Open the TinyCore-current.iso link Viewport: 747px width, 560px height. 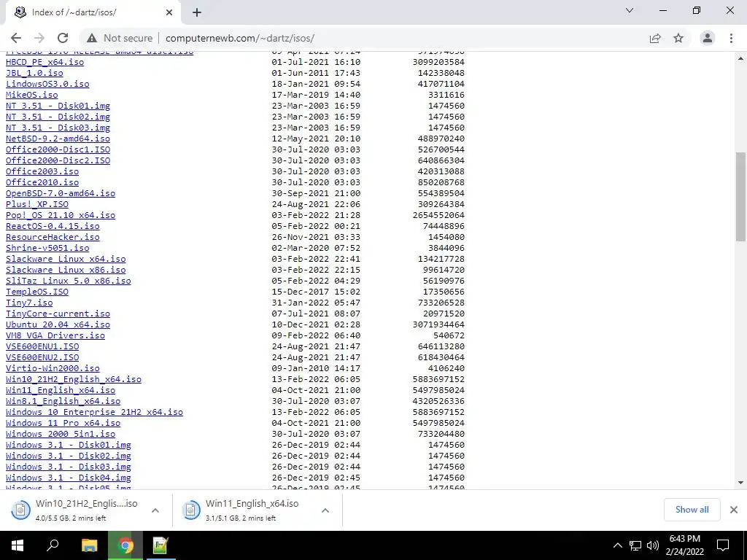tap(58, 314)
